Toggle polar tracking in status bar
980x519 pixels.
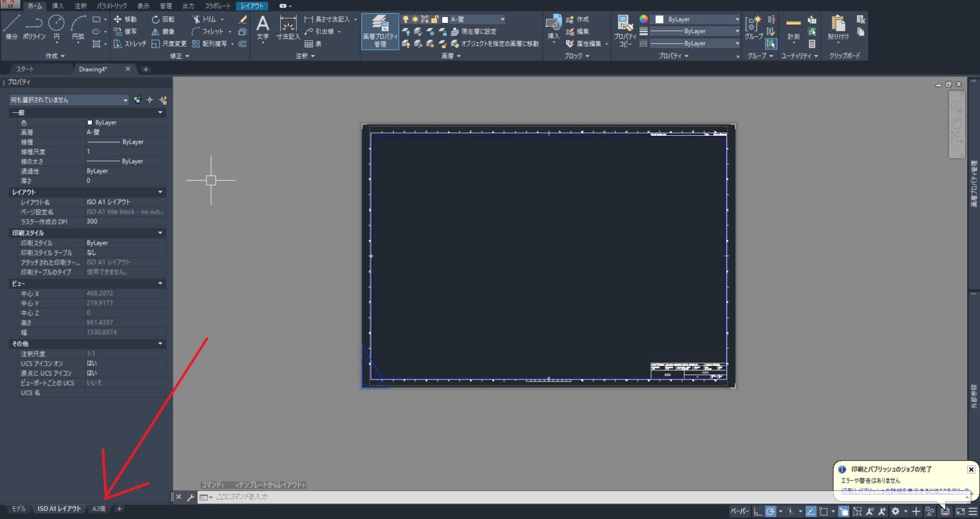coord(771,511)
